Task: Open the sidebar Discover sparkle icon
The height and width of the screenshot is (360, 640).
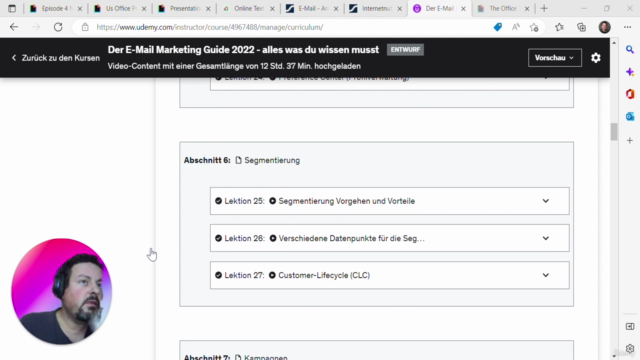Action: coord(630,72)
